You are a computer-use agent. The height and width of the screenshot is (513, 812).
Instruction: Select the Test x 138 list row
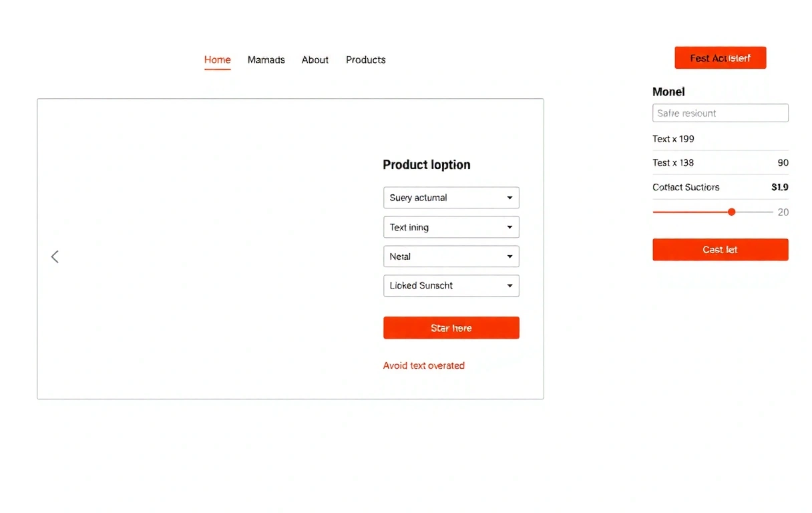(720, 162)
